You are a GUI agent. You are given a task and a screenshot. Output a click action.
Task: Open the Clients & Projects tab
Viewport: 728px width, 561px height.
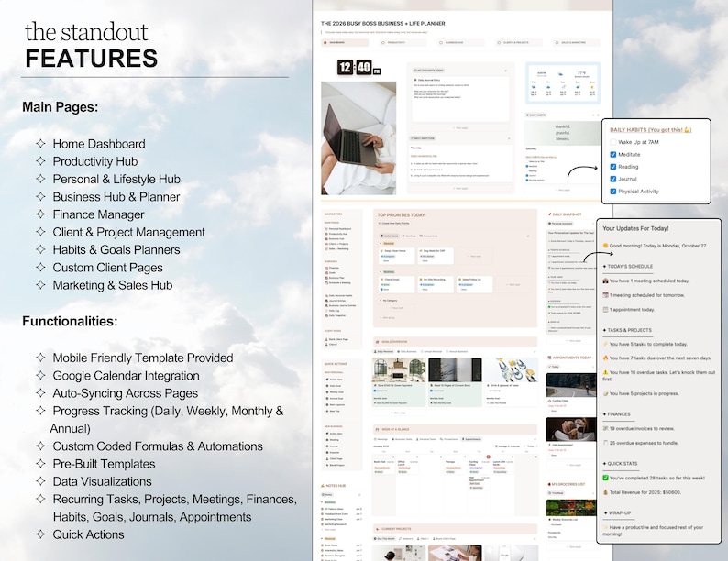(519, 43)
